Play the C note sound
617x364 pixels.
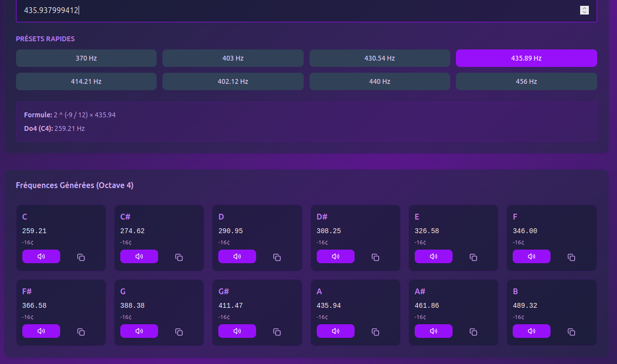[x=41, y=256]
